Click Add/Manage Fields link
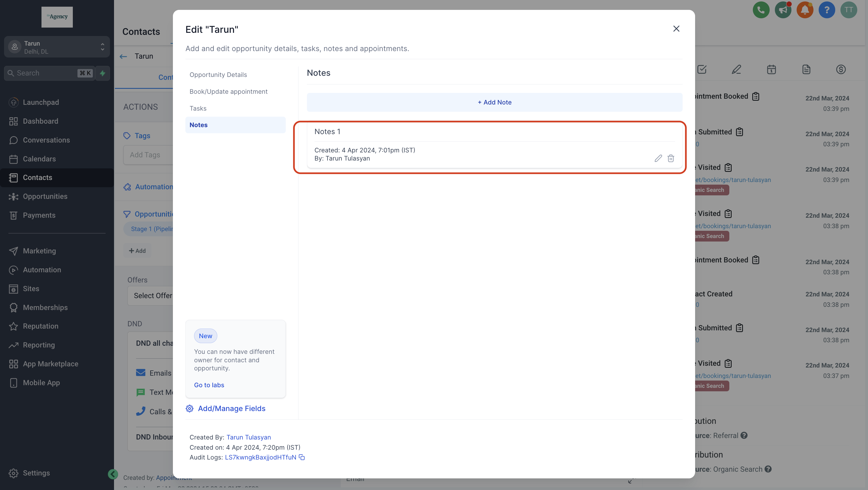The image size is (868, 490). [232, 408]
